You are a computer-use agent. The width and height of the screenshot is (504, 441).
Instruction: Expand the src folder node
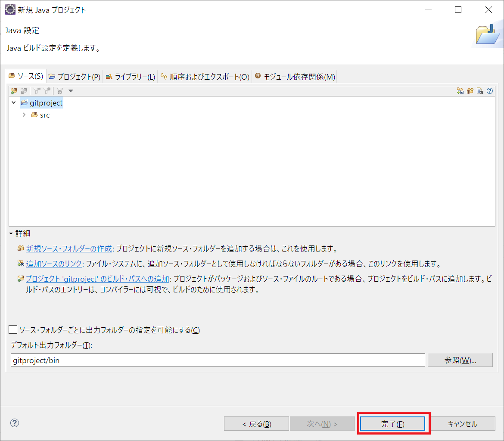24,115
